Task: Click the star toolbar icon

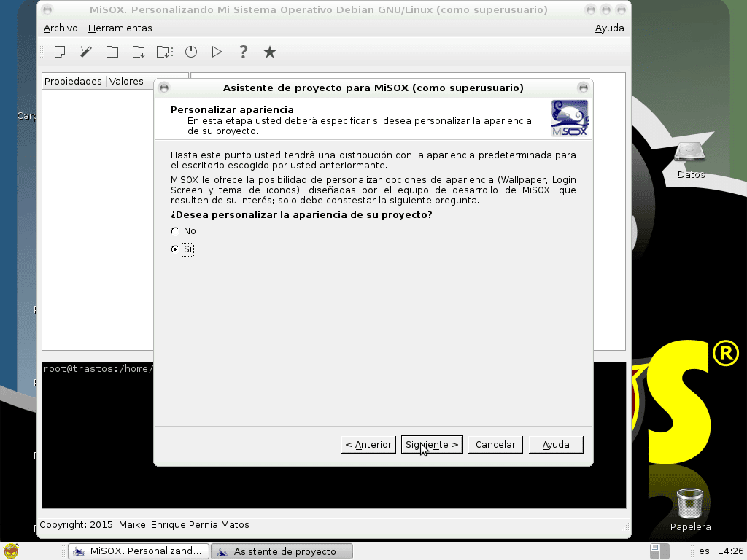Action: click(x=270, y=52)
